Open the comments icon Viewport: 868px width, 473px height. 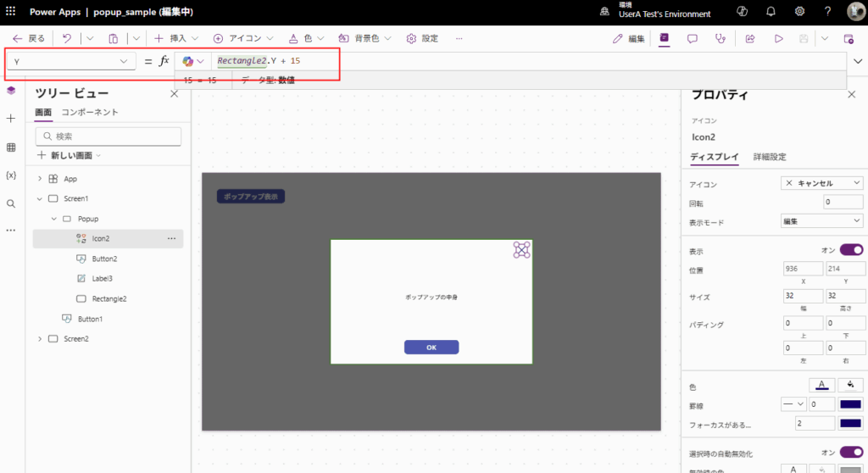pos(692,38)
